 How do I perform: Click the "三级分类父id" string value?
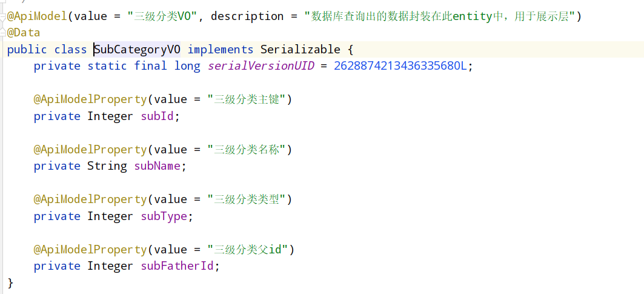pos(248,250)
